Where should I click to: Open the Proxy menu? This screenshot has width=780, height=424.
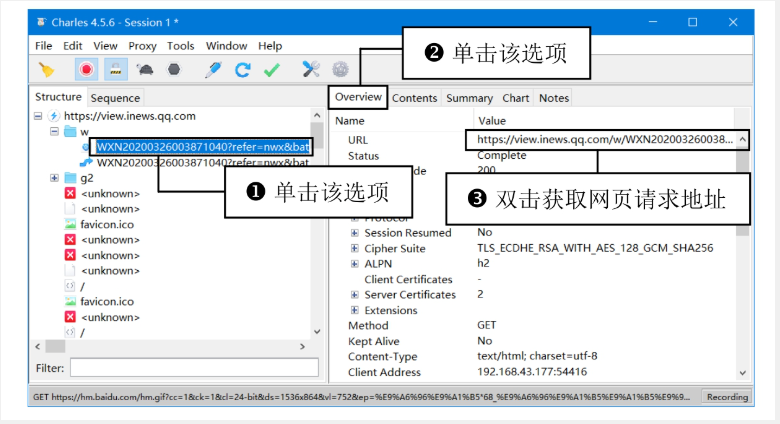pos(142,46)
